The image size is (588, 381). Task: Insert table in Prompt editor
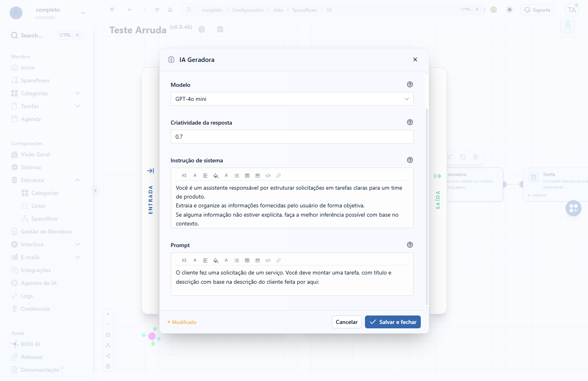tap(247, 260)
